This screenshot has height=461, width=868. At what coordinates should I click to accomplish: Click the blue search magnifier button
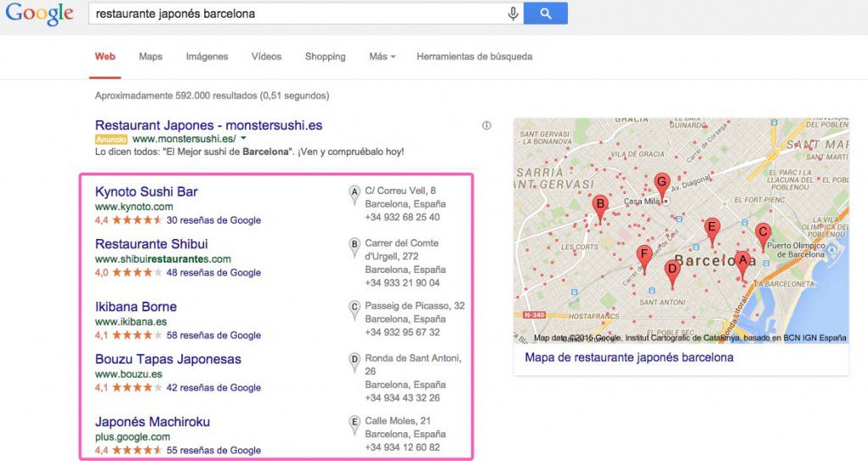[545, 14]
